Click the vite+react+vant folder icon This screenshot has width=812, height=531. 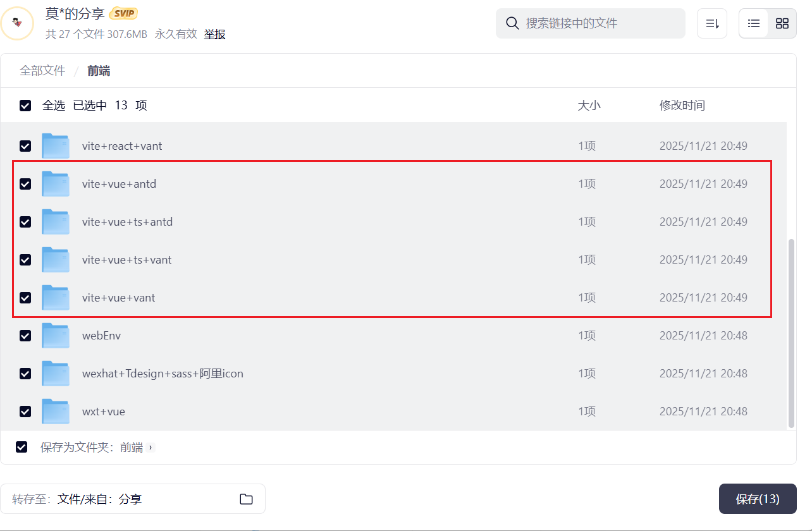tap(56, 146)
